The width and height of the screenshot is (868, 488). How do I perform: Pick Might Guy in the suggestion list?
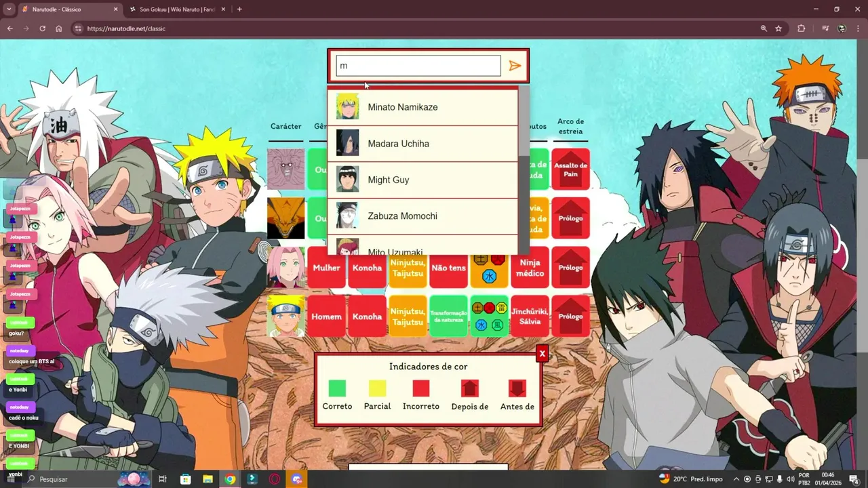[422, 180]
